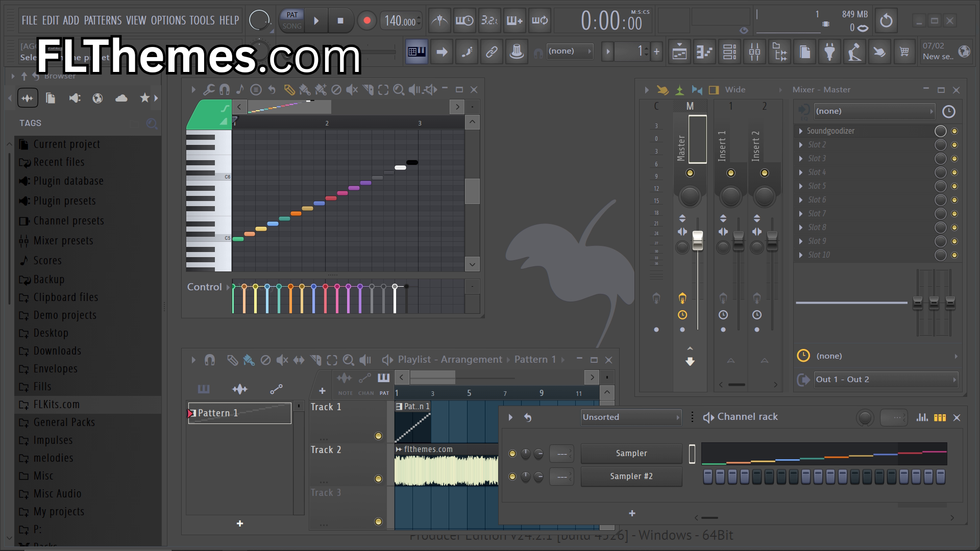The width and height of the screenshot is (980, 551).
Task: Open the Out 1 - Out 2 output selector
Action: (886, 380)
